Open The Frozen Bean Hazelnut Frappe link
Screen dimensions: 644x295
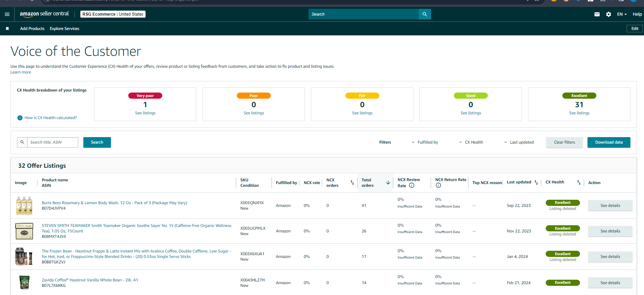(x=136, y=254)
